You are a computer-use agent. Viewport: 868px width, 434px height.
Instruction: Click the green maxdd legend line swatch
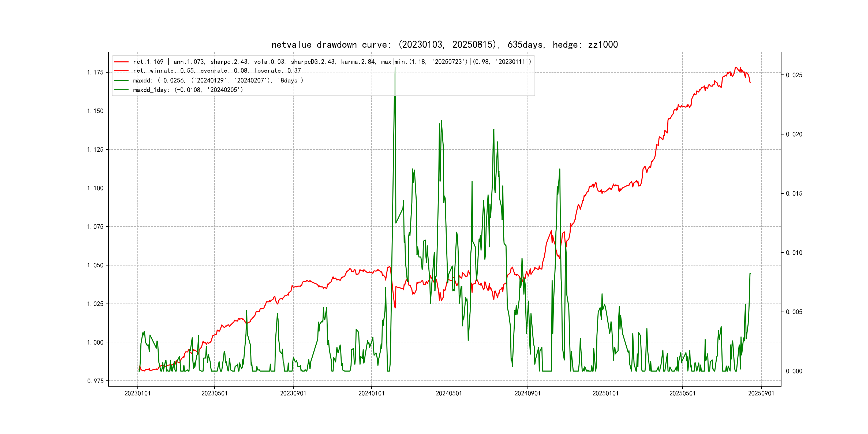click(121, 81)
